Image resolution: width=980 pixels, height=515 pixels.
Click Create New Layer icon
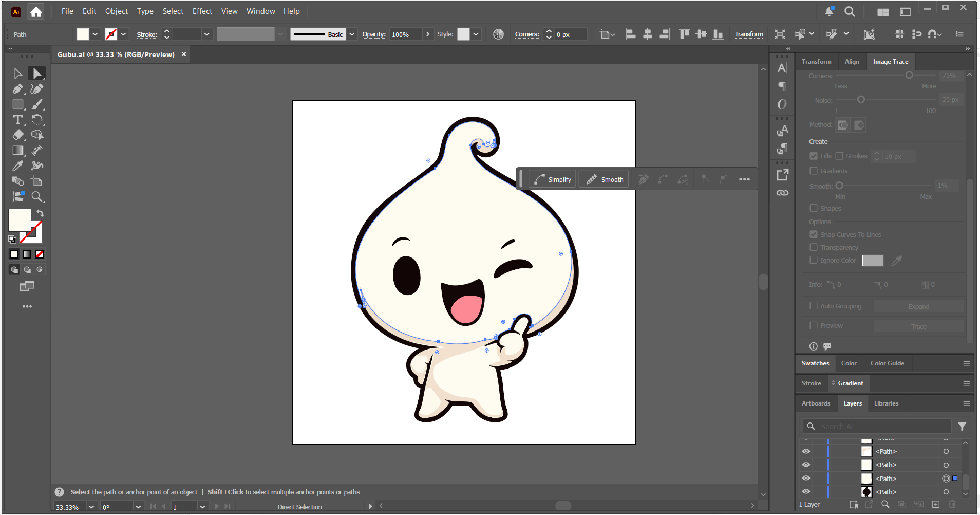tap(936, 504)
